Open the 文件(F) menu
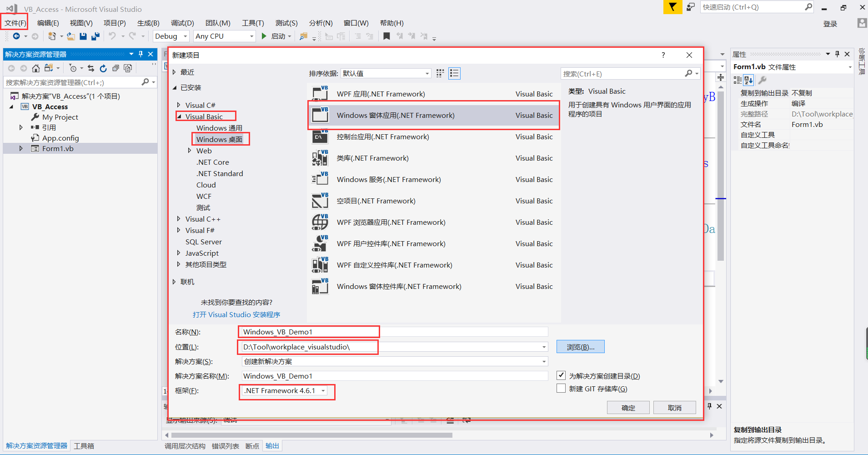The height and width of the screenshot is (455, 868). [x=14, y=23]
